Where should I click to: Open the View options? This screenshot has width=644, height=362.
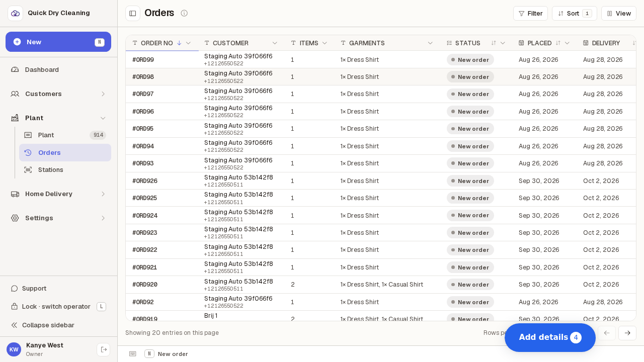coord(618,14)
